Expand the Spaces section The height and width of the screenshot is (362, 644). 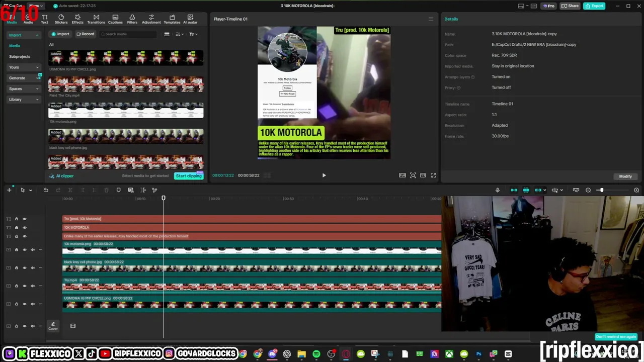(x=37, y=89)
